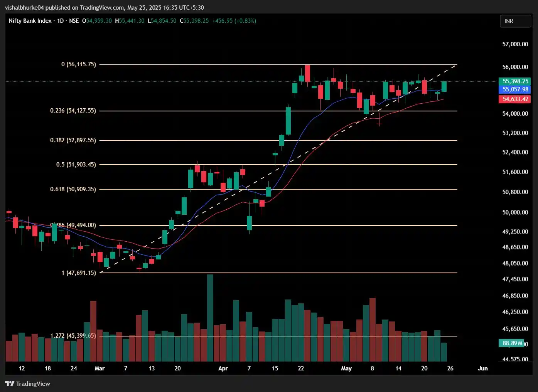Click the date label 26 on time axis

[x=450, y=368]
